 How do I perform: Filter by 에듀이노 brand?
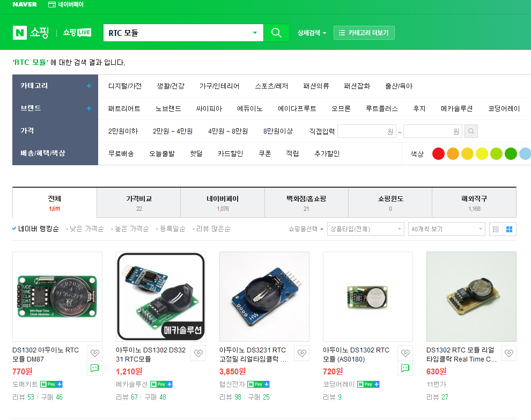pos(249,109)
